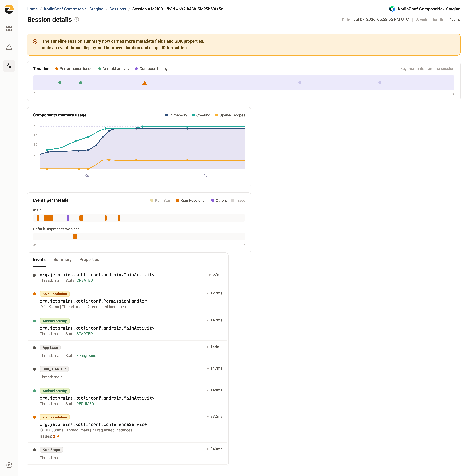Toggle Trace legend in Events per threads
469x476 pixels.
238,200
